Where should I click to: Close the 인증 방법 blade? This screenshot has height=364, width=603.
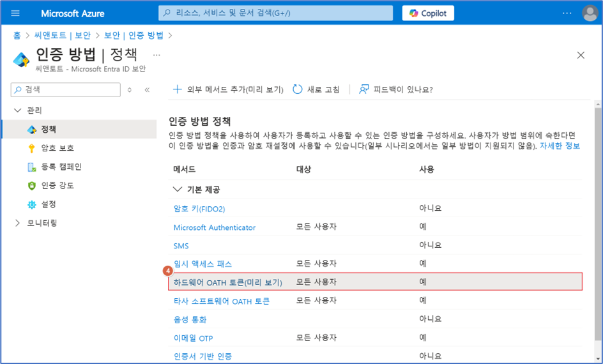tap(581, 56)
